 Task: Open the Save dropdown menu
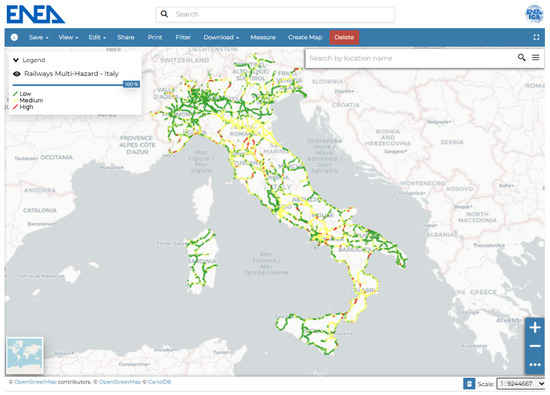[39, 37]
